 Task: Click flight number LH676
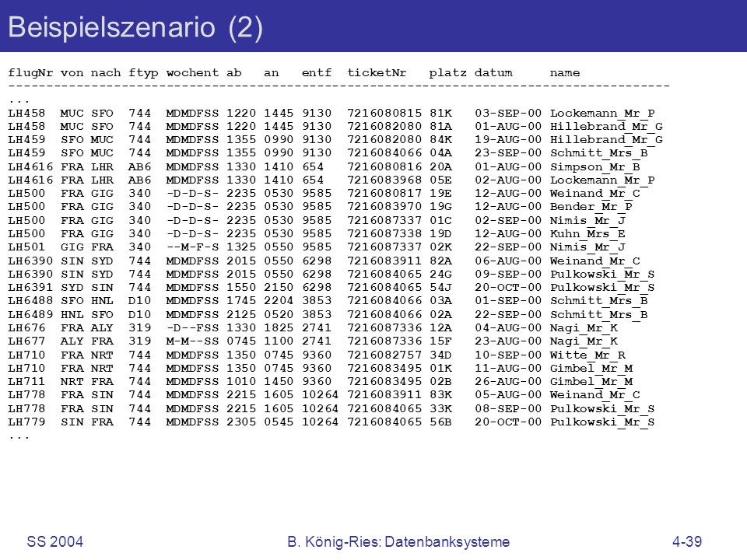(x=26, y=328)
